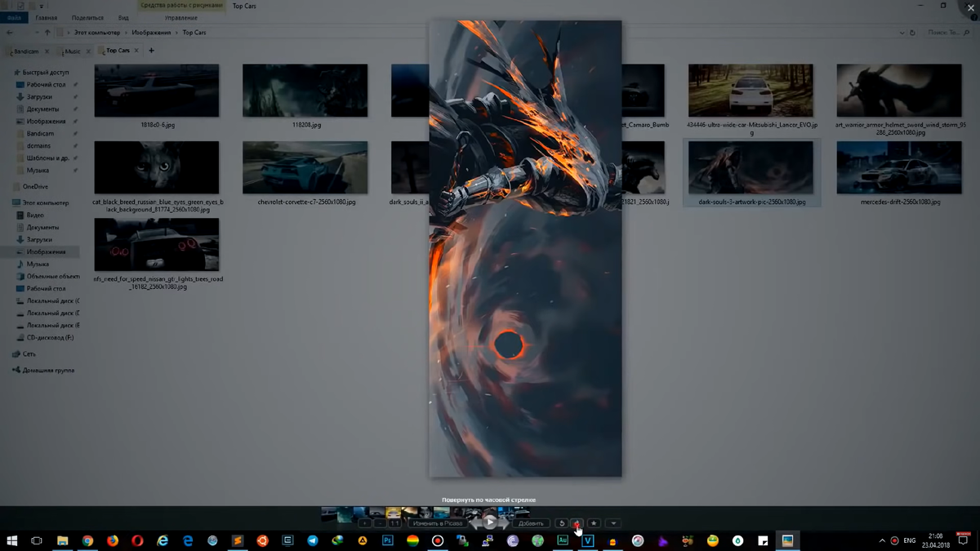
Task: Open the Главная ribbon tab
Action: point(47,18)
